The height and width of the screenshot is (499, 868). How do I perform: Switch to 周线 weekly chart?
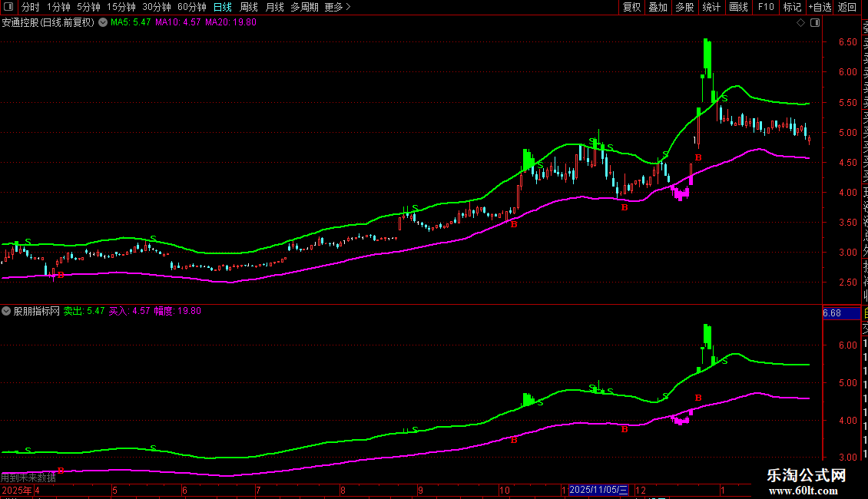tap(249, 7)
